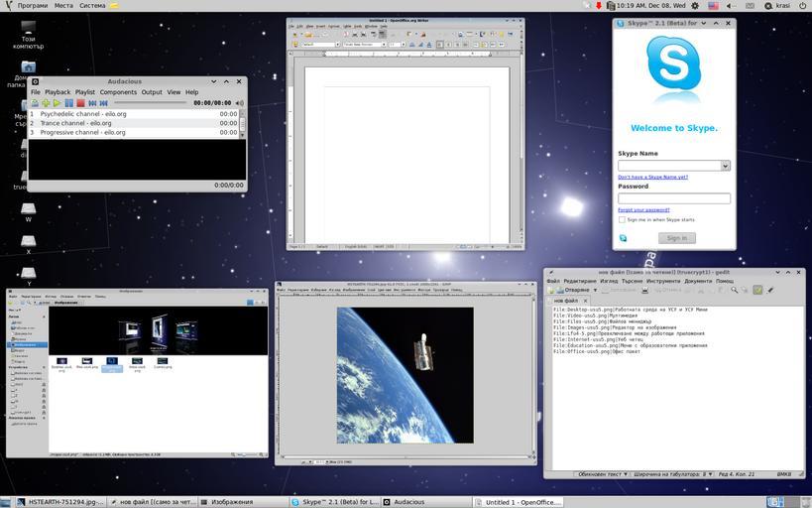Expand the Отваряне dropdown arrow in gedit
The image size is (812, 508).
coord(595,290)
